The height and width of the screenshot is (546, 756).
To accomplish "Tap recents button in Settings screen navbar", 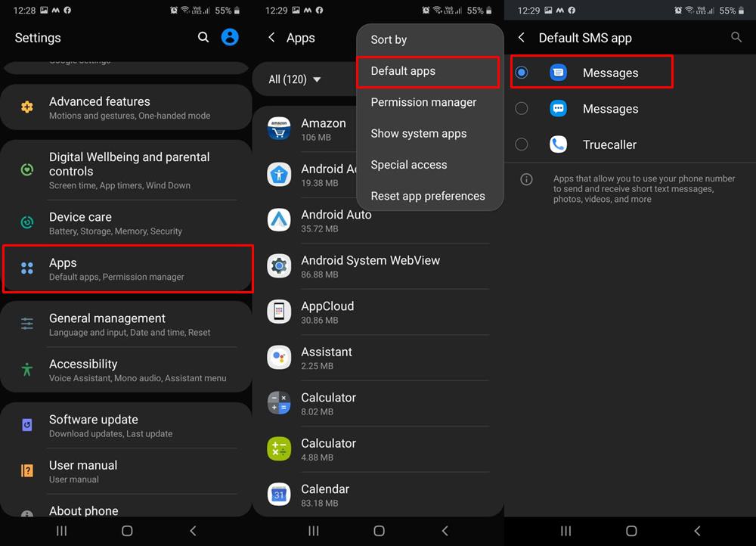I will (x=61, y=531).
